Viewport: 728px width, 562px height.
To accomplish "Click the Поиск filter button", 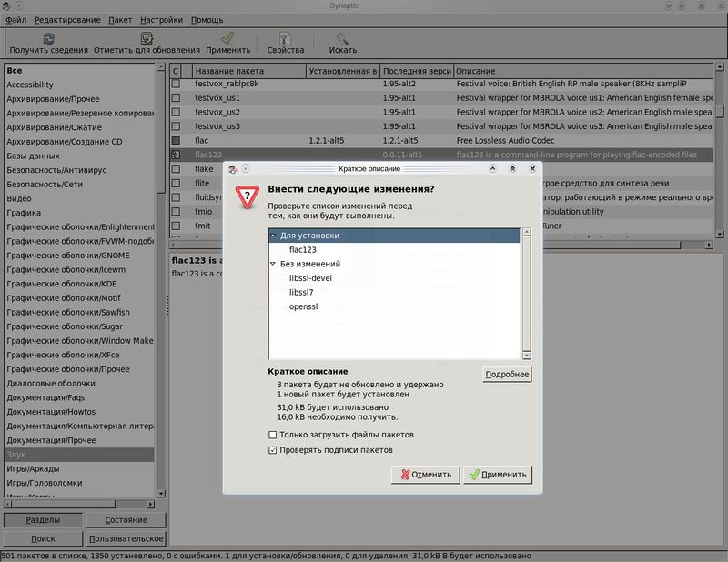I will tap(43, 538).
